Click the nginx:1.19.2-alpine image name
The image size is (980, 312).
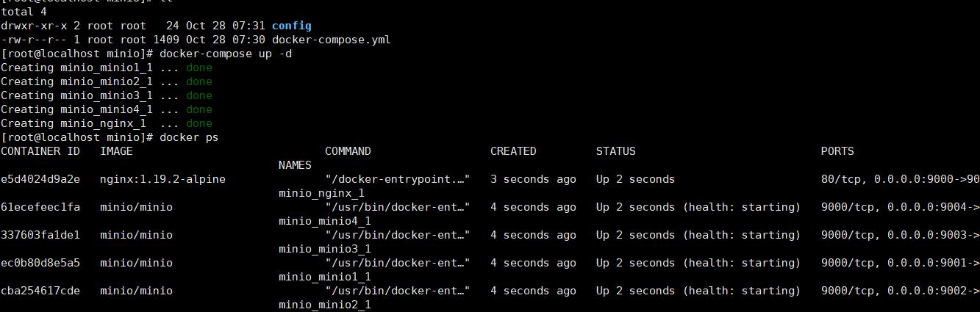tap(162, 179)
